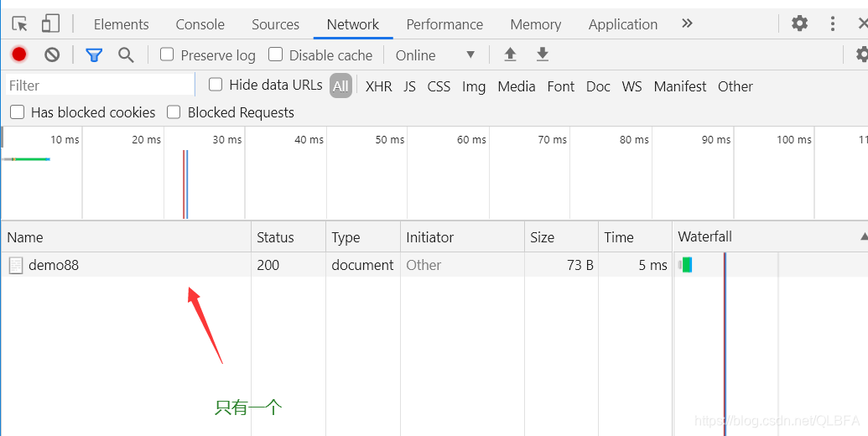This screenshot has width=868, height=436.
Task: Toggle the blue filter funnel icon
Action: point(94,54)
